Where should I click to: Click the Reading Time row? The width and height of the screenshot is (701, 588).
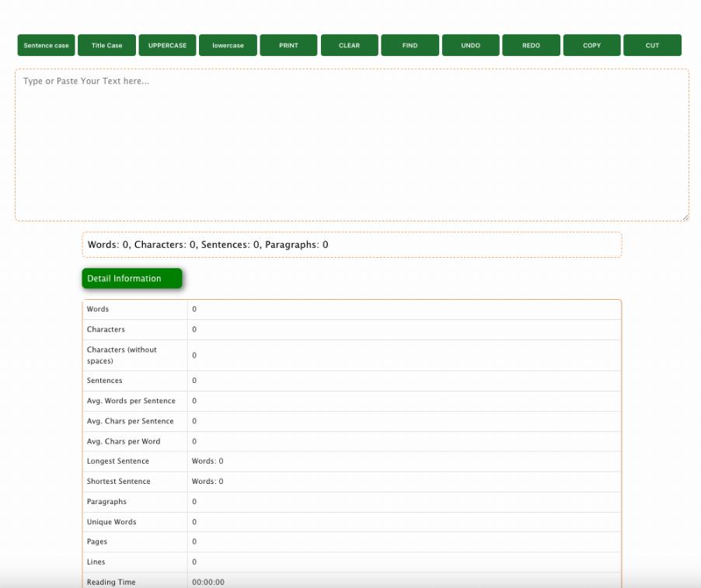click(351, 582)
